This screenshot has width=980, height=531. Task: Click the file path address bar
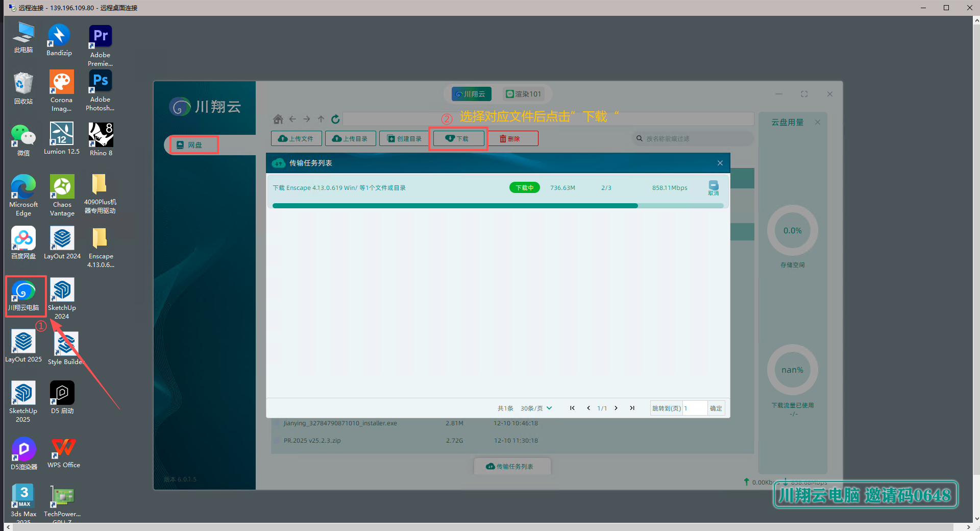(x=548, y=119)
